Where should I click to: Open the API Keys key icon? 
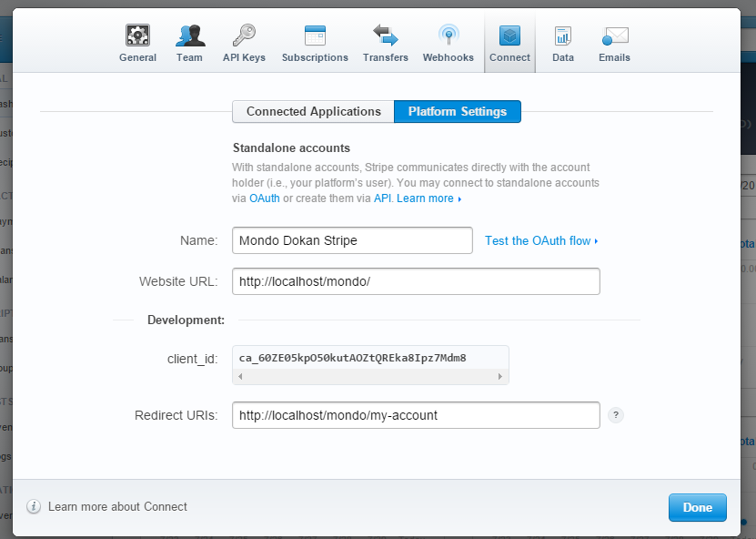click(x=244, y=36)
